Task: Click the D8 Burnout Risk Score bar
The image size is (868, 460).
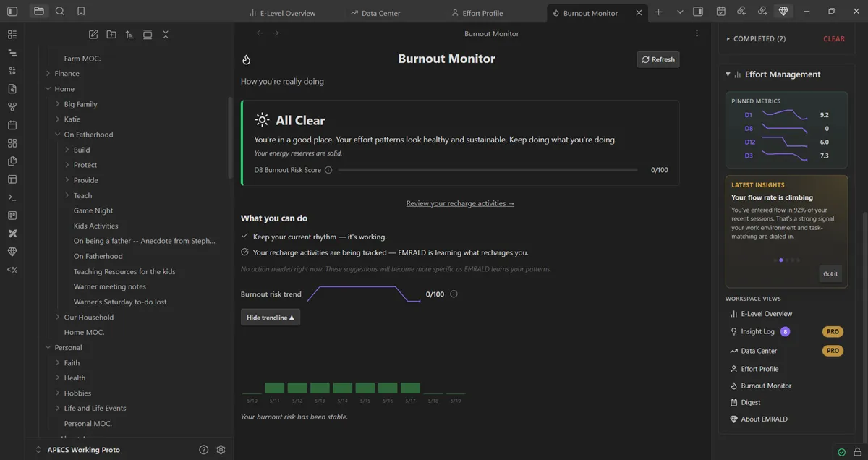Action: click(x=488, y=170)
